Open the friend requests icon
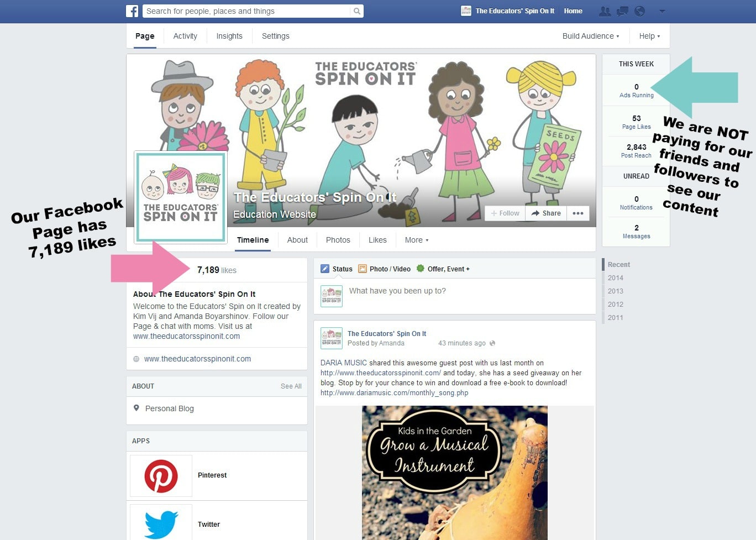 coord(605,11)
